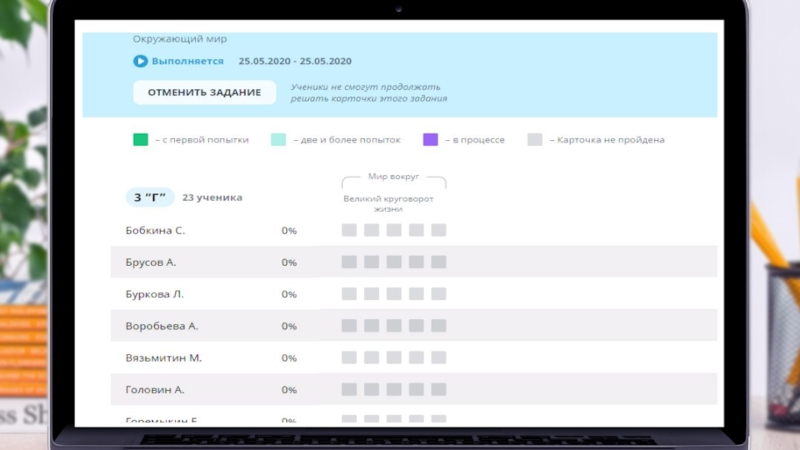Click first card square in Головин А. row
The width and height of the screenshot is (800, 450).
tap(349, 390)
